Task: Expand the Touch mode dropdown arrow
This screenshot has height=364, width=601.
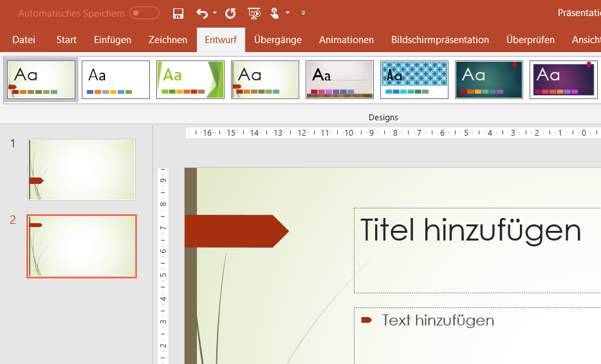Action: click(x=288, y=13)
